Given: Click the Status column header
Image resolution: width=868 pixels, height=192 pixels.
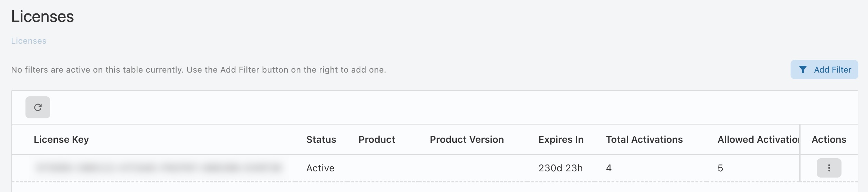Looking at the screenshot, I should (321, 140).
